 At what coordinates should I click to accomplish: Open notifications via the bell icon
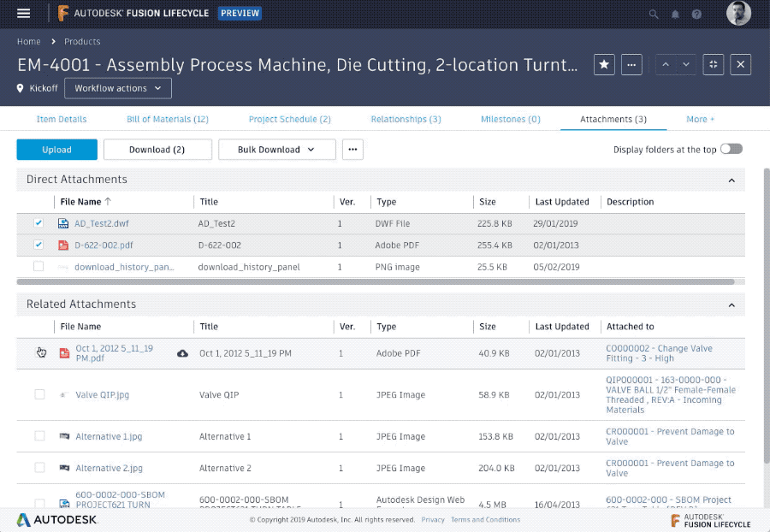[675, 14]
